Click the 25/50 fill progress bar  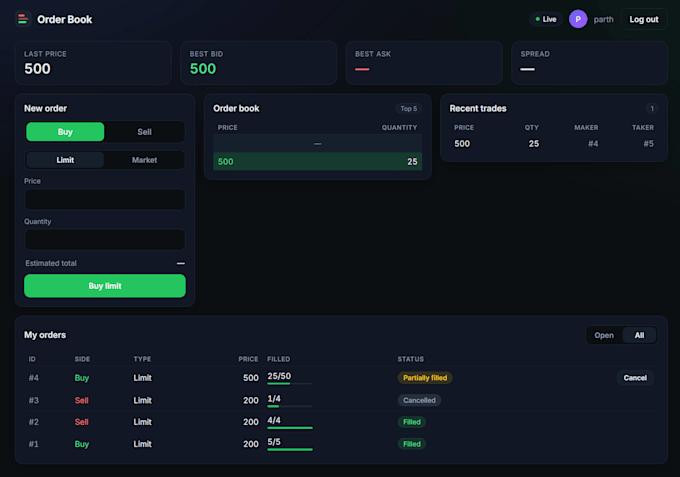pos(290,384)
